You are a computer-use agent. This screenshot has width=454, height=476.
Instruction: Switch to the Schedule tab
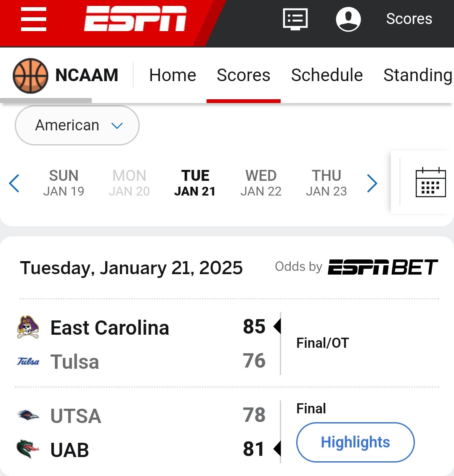click(327, 75)
